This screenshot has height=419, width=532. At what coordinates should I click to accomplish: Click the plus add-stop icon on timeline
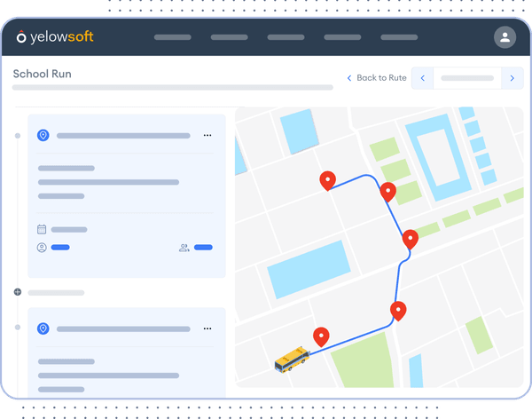coord(18,292)
